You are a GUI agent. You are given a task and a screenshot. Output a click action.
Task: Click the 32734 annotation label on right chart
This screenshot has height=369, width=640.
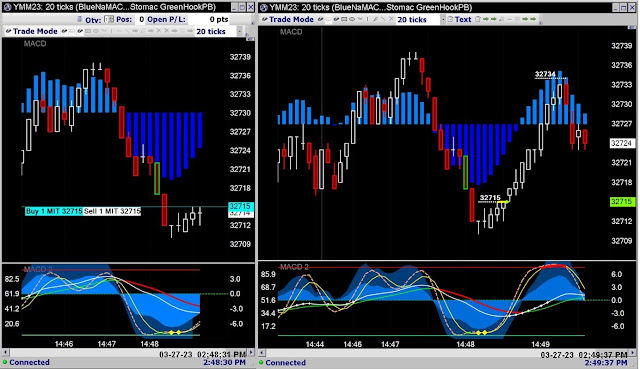[x=545, y=74]
